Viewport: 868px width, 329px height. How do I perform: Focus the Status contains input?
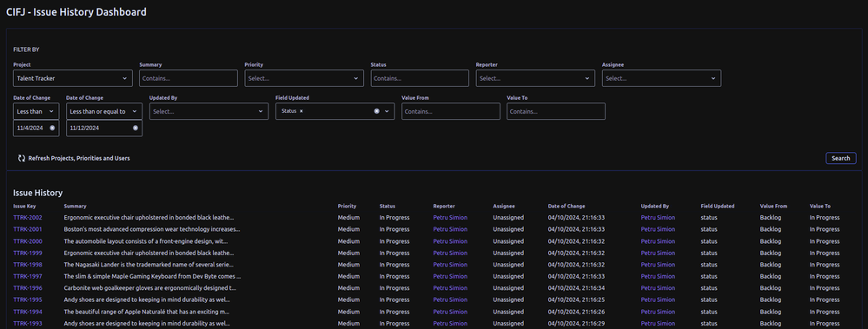coord(420,78)
